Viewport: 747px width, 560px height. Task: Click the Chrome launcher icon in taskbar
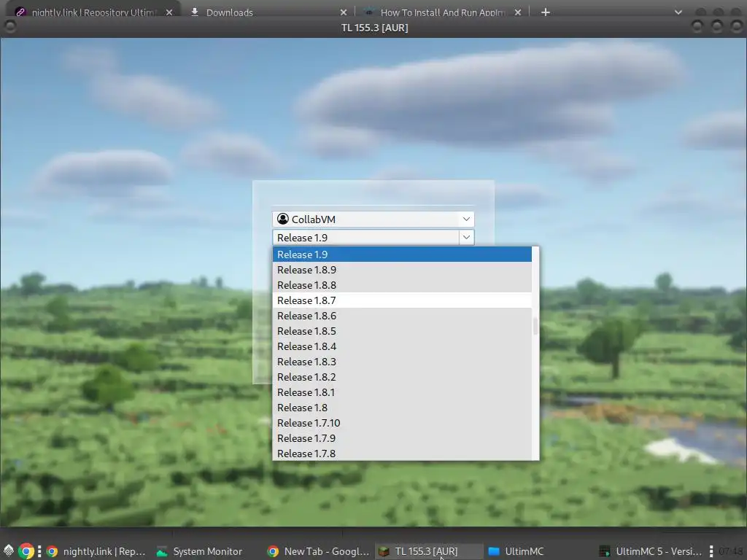point(27,551)
